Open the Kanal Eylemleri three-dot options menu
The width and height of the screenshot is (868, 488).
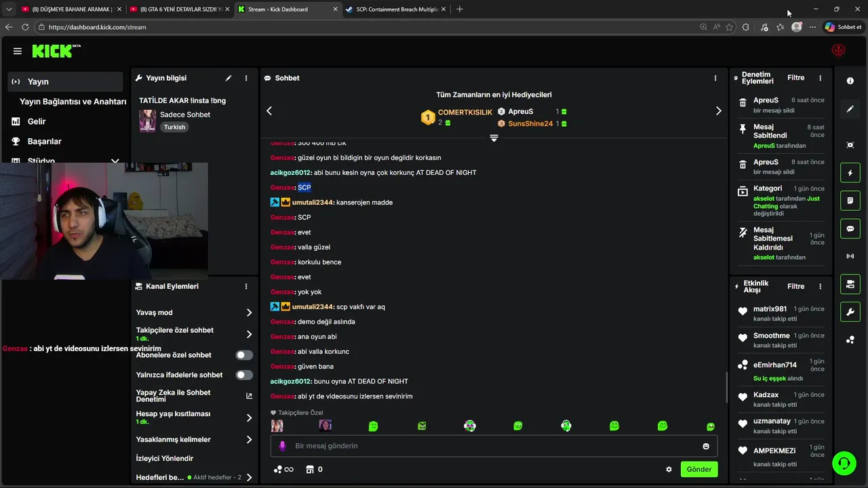(x=246, y=287)
